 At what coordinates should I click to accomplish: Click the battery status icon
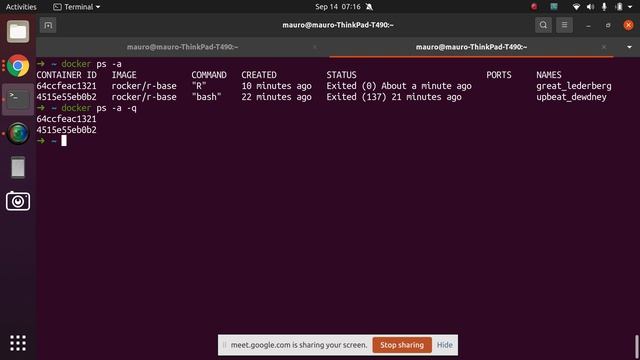(619, 7)
